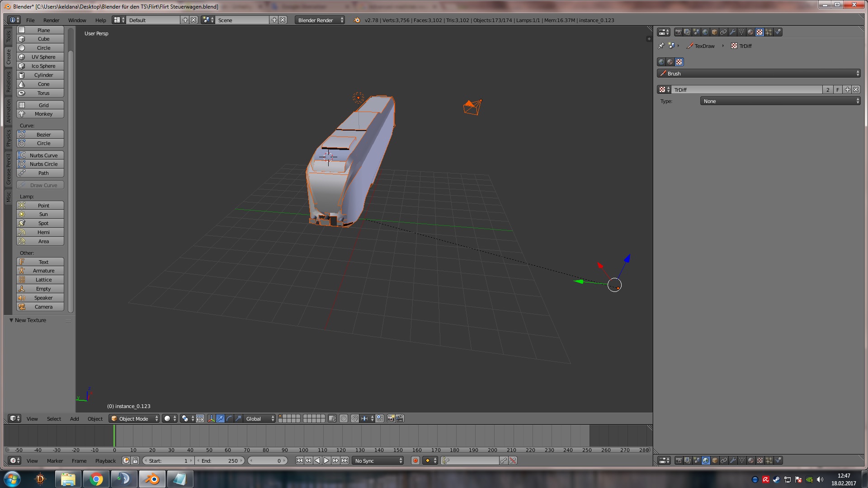The width and height of the screenshot is (868, 488).
Task: Switch to the rotate manipulator icon
Action: point(229,419)
